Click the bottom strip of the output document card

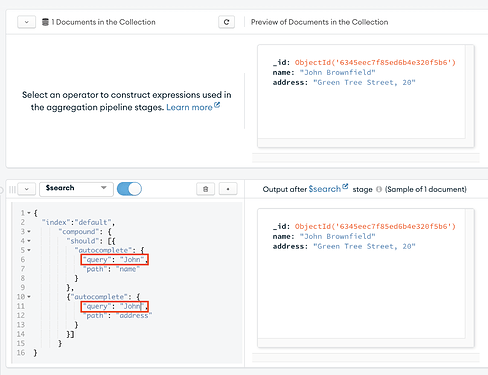point(362,343)
